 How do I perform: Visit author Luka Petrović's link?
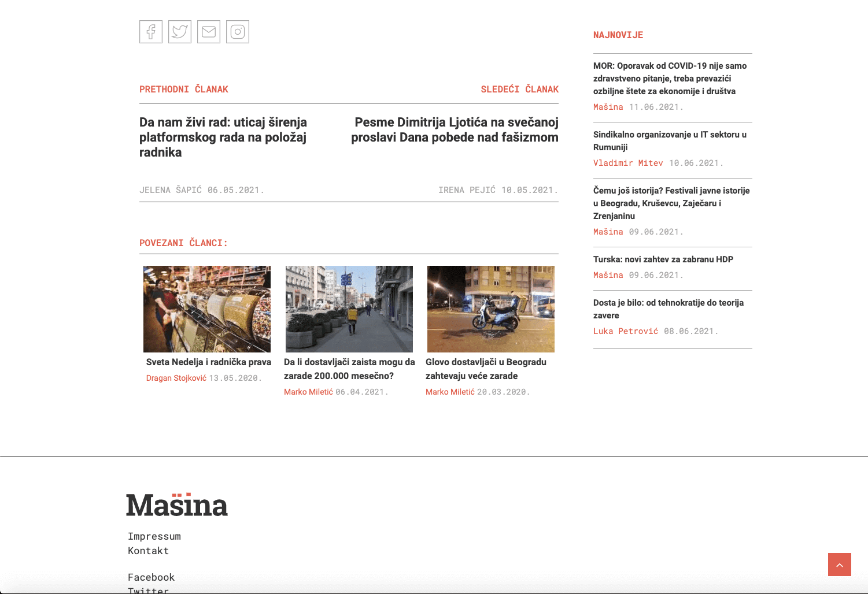[x=625, y=331]
